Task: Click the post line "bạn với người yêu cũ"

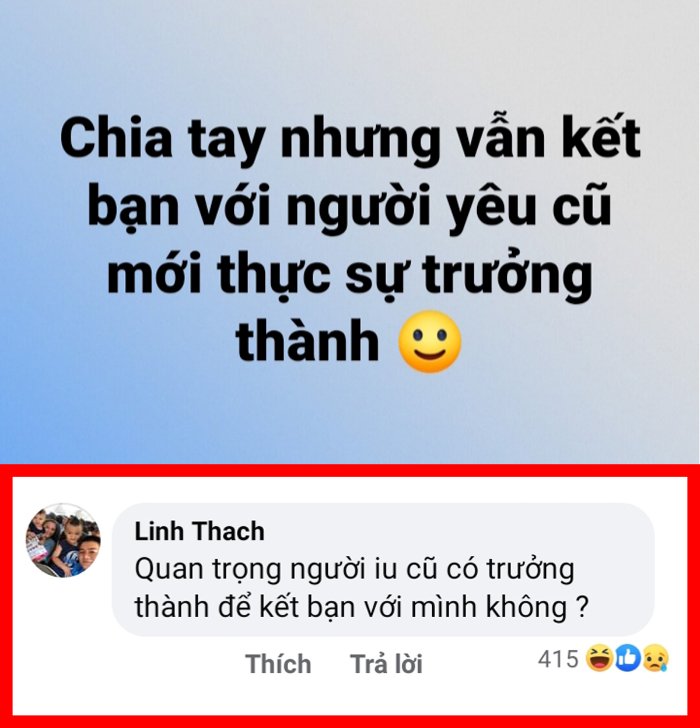Action: (x=350, y=206)
